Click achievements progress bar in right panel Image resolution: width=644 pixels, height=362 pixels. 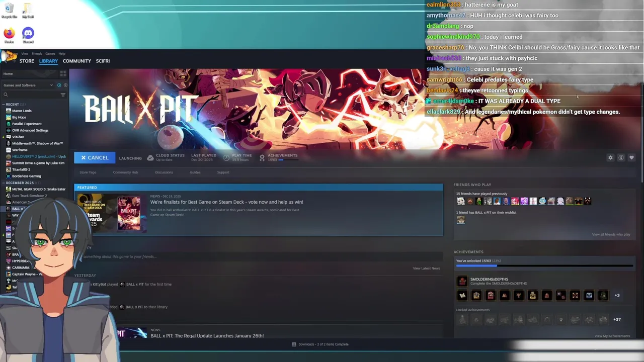click(544, 265)
